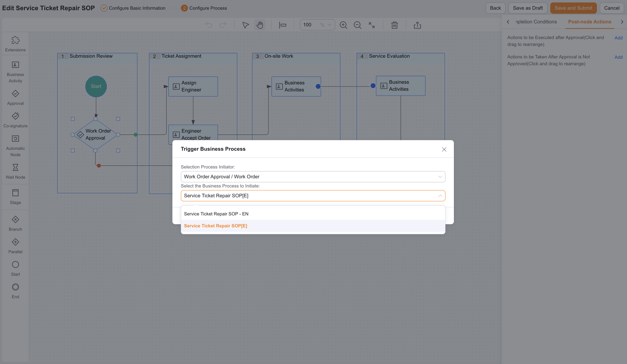The height and width of the screenshot is (364, 627).
Task: Switch to Post-node Actions tab
Action: (x=590, y=22)
